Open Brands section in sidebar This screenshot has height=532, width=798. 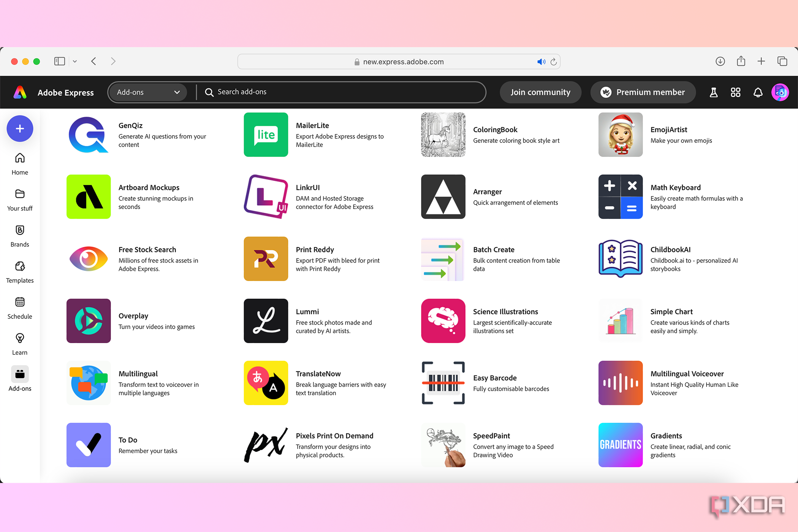pos(20,236)
